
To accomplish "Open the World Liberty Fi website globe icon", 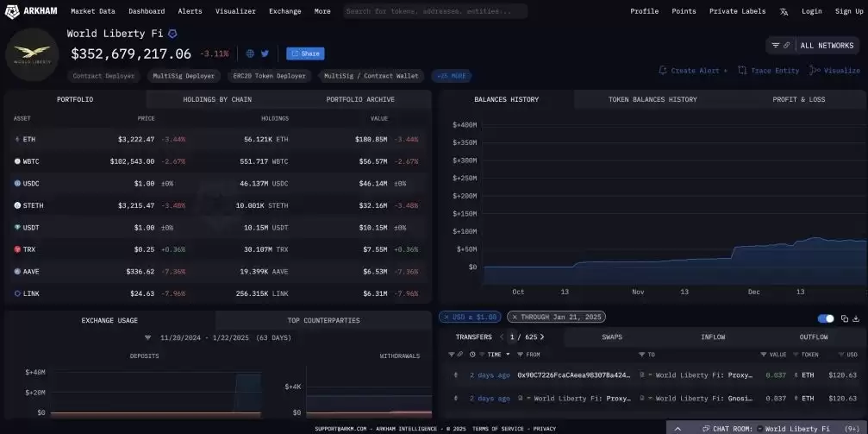I will (x=250, y=53).
